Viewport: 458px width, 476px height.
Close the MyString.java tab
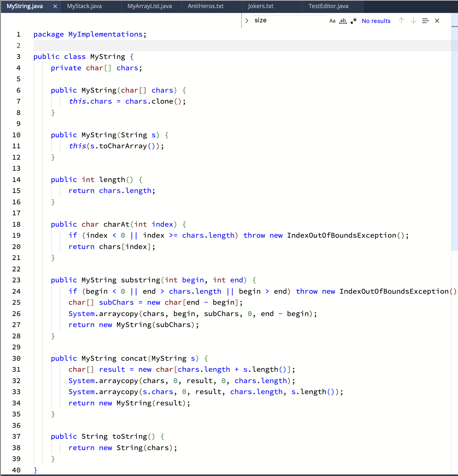(55, 6)
